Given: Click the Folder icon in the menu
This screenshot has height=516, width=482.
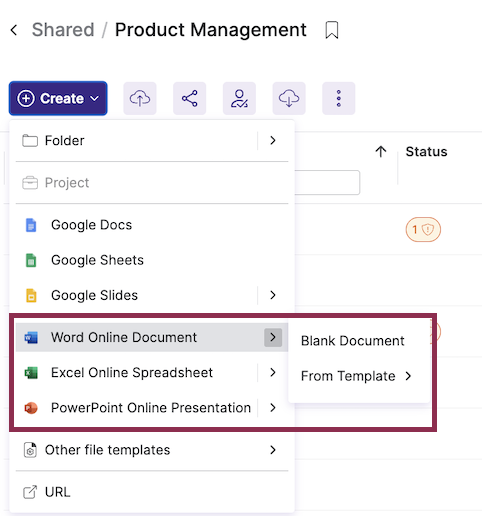Looking at the screenshot, I should click(x=30, y=141).
